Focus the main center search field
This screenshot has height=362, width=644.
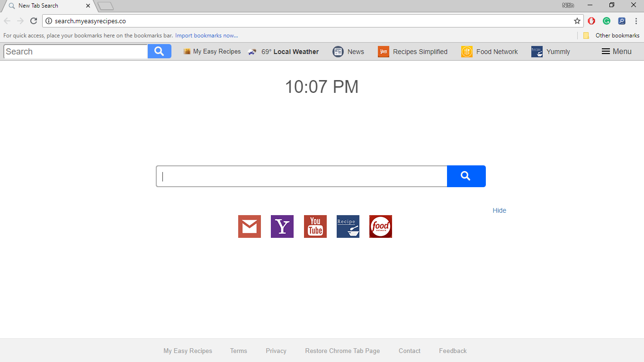tap(302, 176)
